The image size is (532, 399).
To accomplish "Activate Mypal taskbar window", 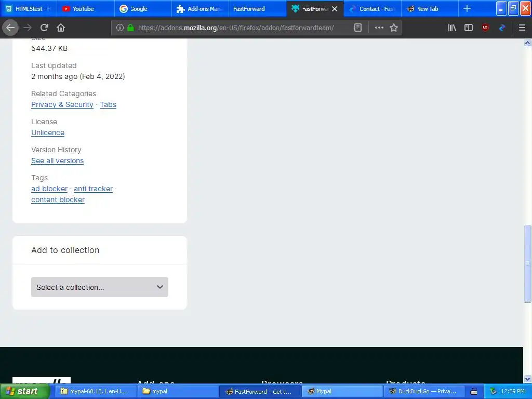I will [x=341, y=391].
